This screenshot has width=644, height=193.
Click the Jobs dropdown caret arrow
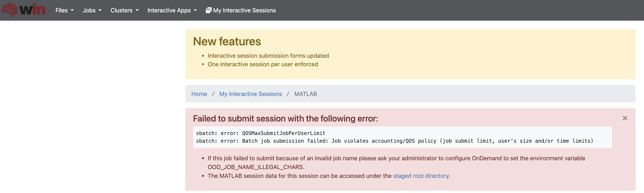point(100,10)
